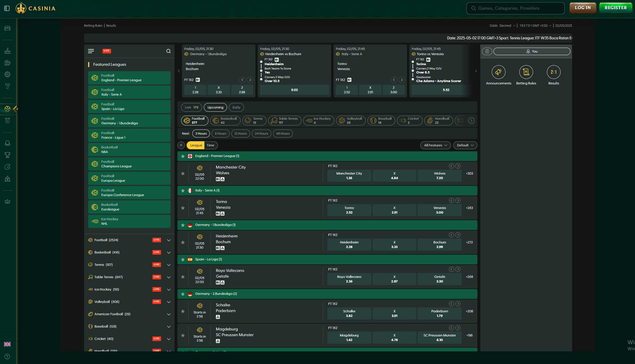This screenshot has width=635, height=364.
Task: Favorite the Schalke vs Paderborn match star
Action: [x=183, y=311]
